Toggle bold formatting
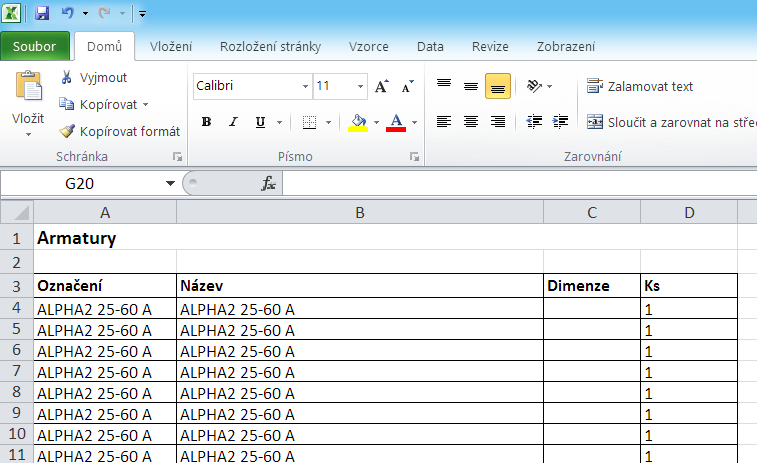Image resolution: width=757 pixels, height=463 pixels. pos(206,122)
